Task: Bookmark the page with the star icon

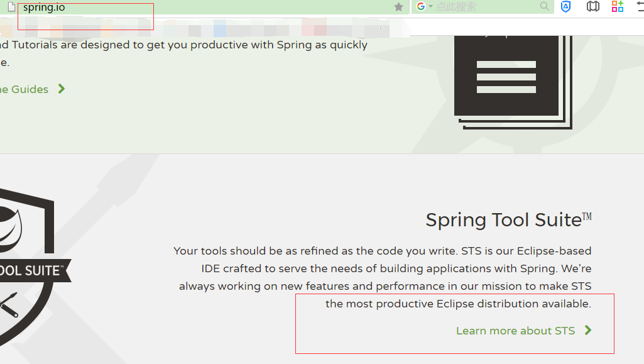Action: [x=398, y=6]
